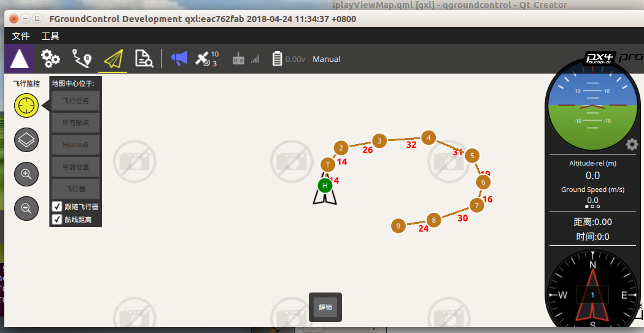Image resolution: width=644 pixels, height=333 pixels.
Task: Select waypoint 2 marker on map
Action: (341, 148)
